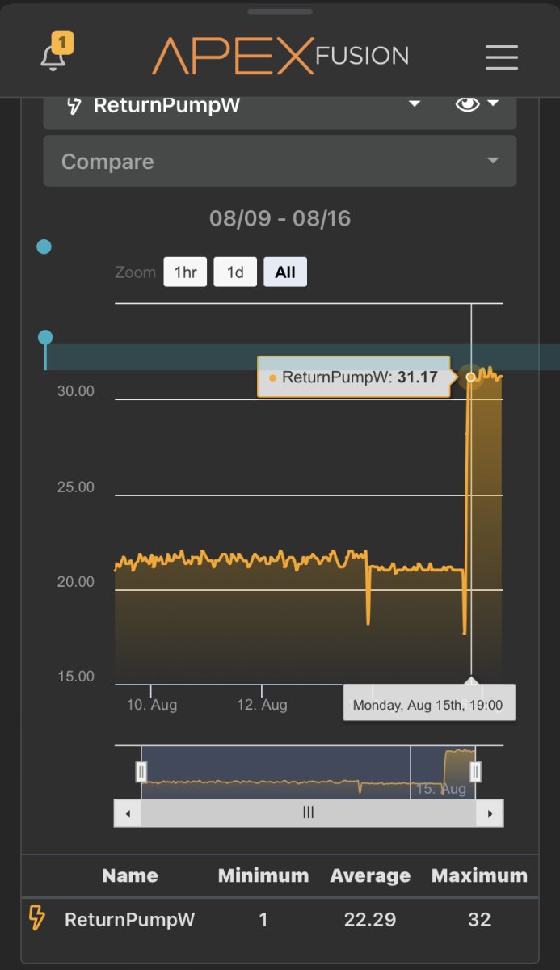
Task: Click the highlighted data point on the graph
Action: pos(471,377)
